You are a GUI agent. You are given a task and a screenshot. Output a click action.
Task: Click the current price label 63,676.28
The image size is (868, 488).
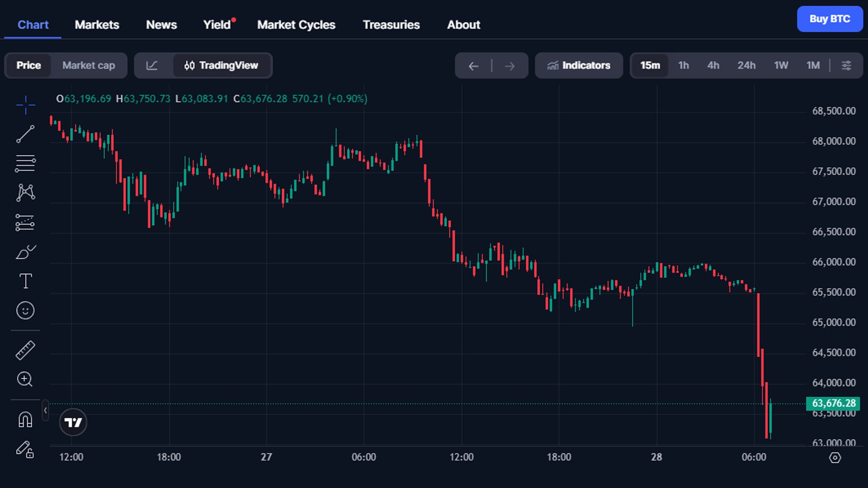pos(833,403)
